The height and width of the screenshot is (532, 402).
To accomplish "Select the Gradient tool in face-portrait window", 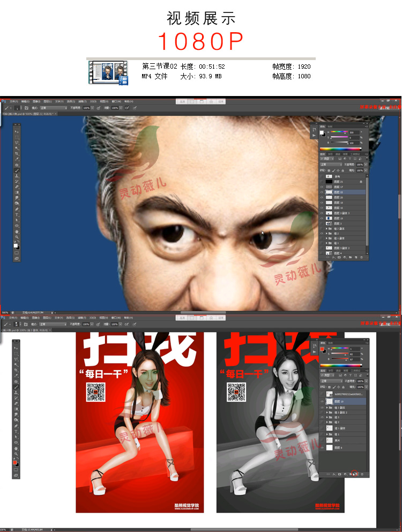I will (17, 193).
